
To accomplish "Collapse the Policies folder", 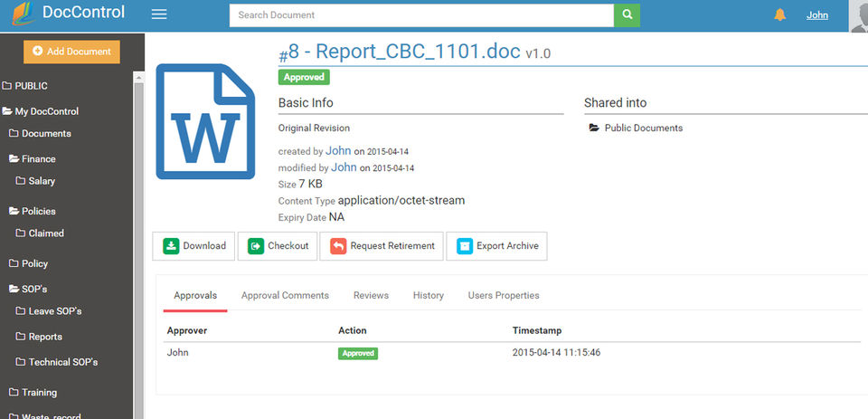I will pyautogui.click(x=39, y=211).
